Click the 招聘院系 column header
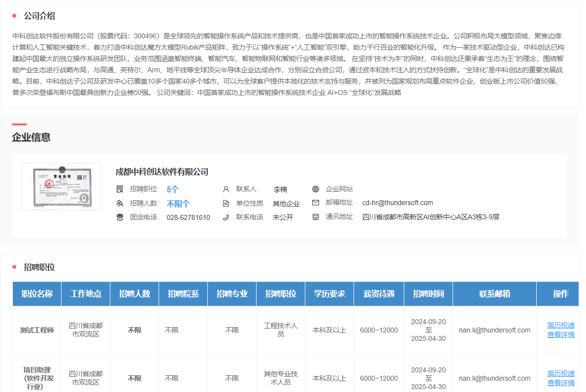Viewport: 586px width, 392px height. click(x=183, y=294)
